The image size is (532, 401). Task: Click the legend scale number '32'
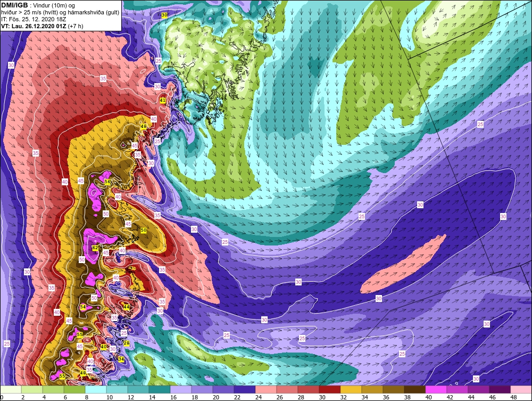[343, 397]
